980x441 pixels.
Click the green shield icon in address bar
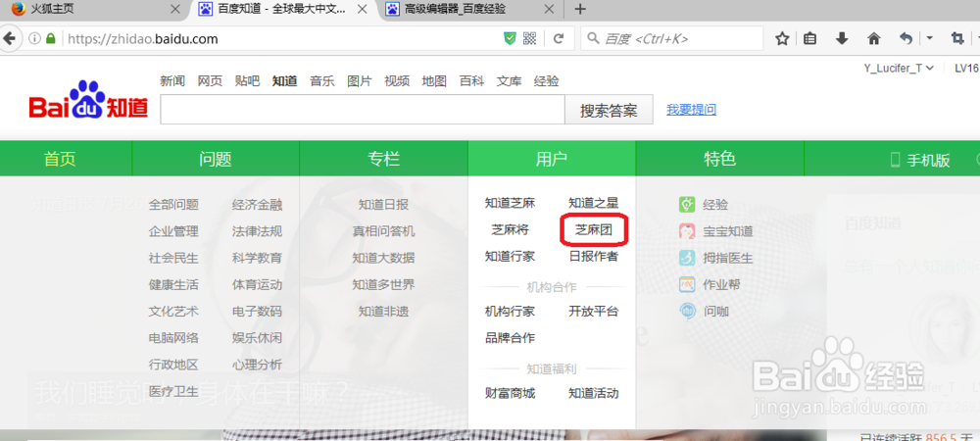pos(511,39)
